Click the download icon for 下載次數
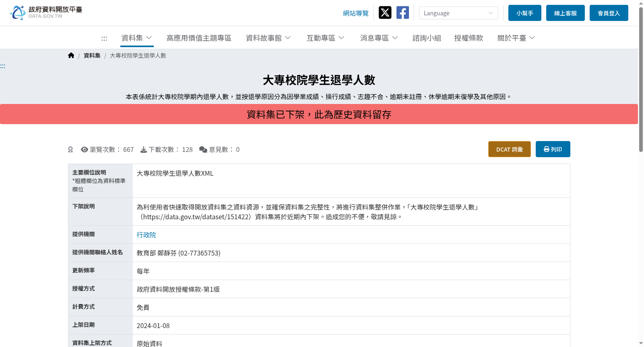Image resolution: width=644 pixels, height=347 pixels. coord(144,150)
